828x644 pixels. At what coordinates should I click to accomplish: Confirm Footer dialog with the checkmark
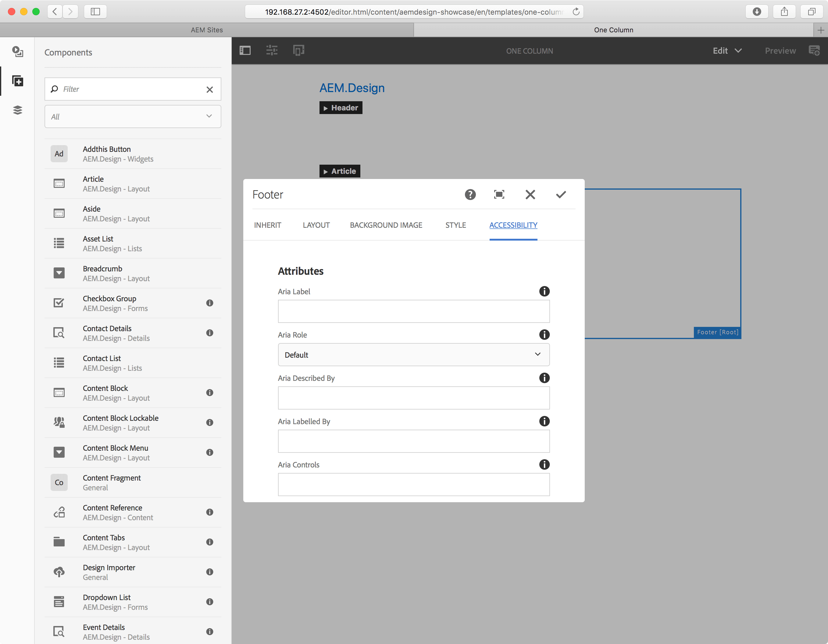click(561, 195)
